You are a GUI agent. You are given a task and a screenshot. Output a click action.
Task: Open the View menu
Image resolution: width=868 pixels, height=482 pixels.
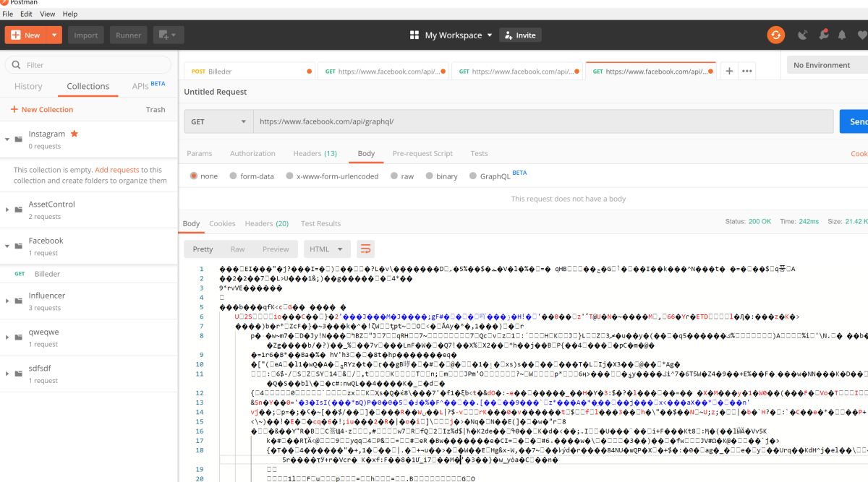[x=47, y=14]
